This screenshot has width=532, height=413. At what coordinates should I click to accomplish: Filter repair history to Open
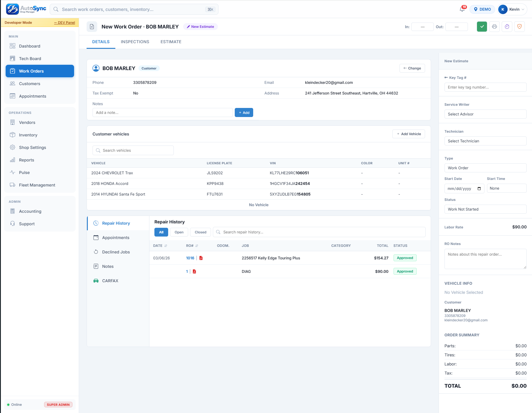(179, 232)
